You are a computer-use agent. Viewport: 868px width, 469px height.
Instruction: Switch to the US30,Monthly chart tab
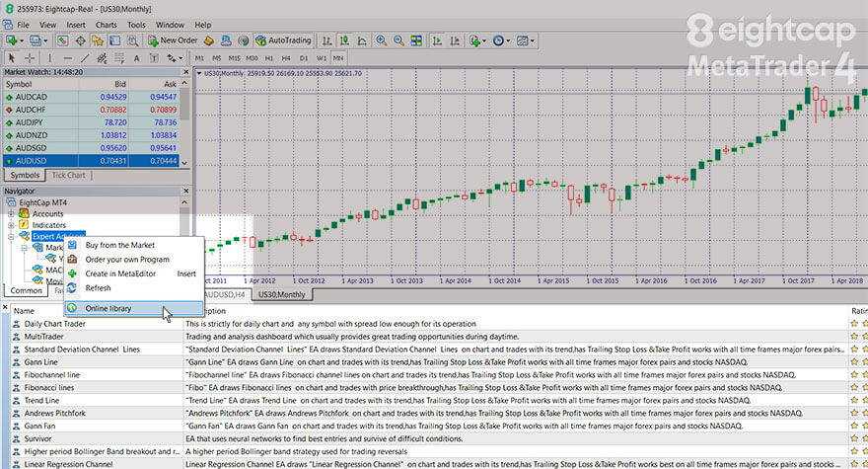[x=282, y=295]
